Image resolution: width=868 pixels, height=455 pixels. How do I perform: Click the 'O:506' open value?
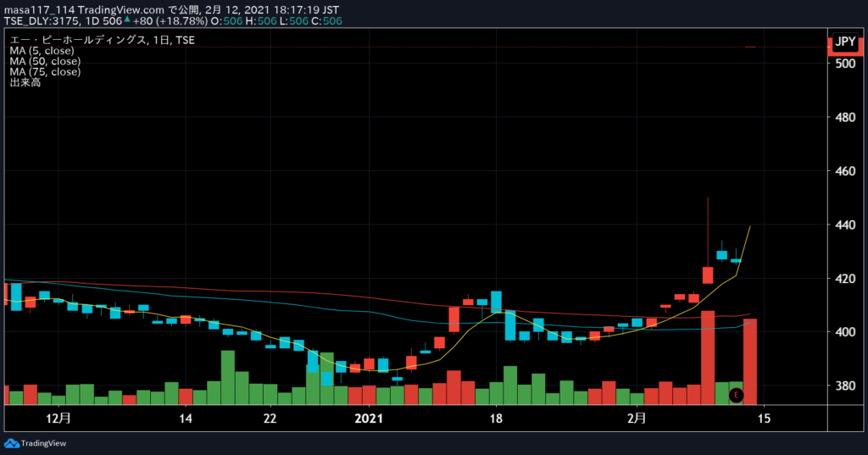tap(226, 21)
